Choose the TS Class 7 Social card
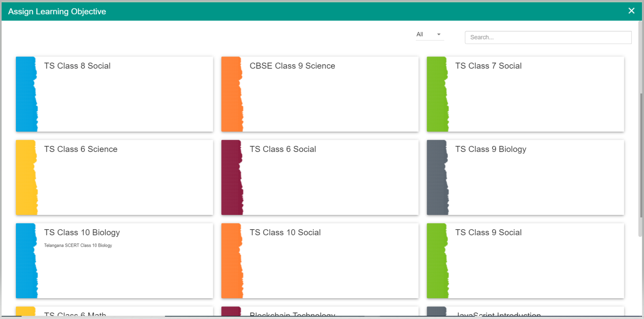644x319 pixels. click(533, 94)
